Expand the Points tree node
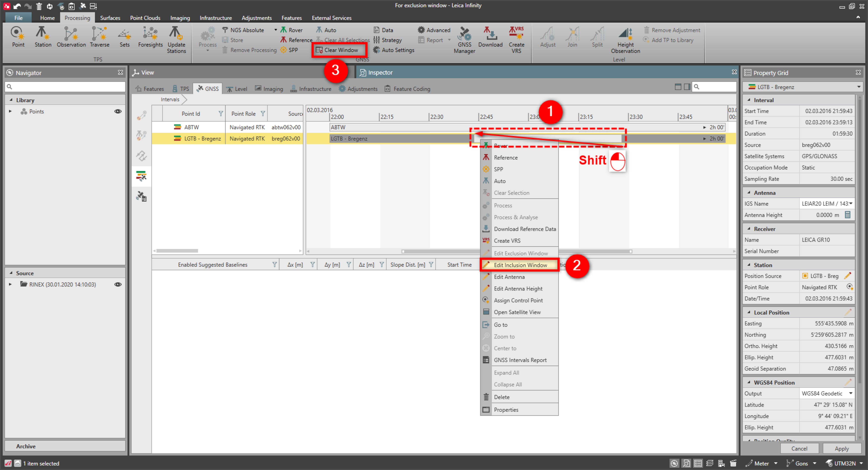 10,111
